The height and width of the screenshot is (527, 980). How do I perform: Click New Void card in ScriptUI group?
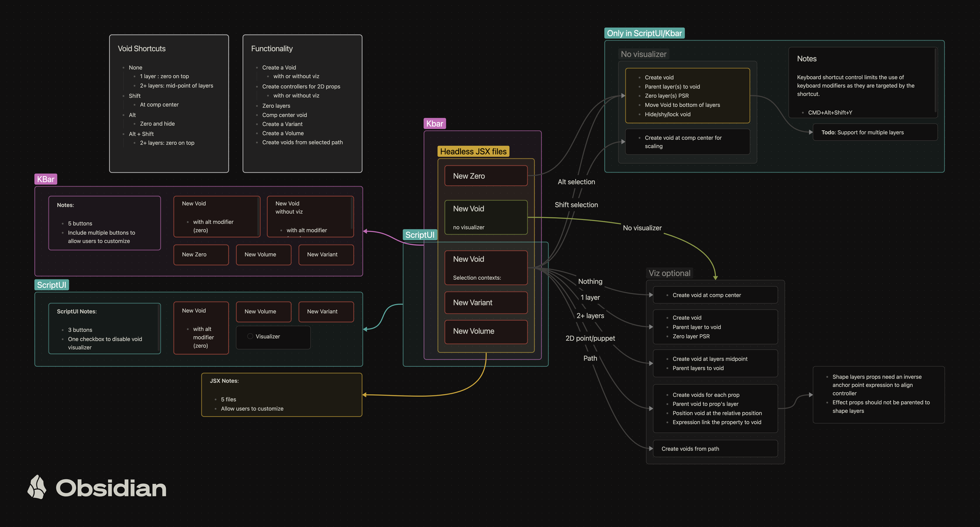click(201, 328)
